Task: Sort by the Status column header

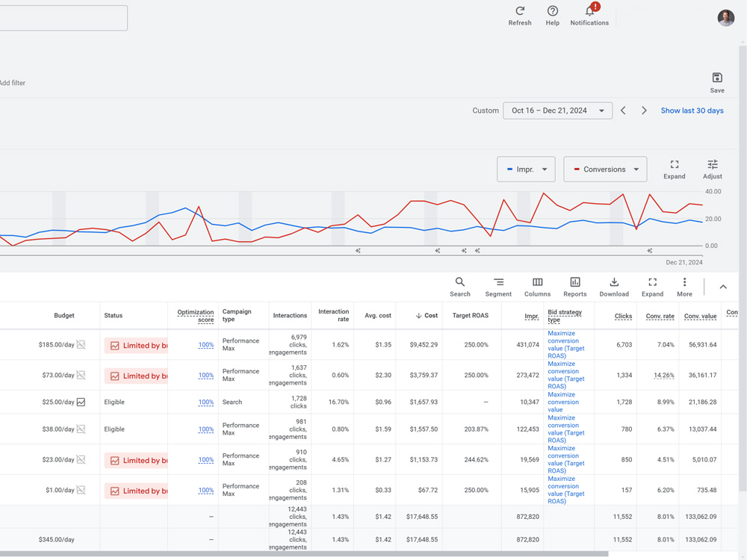Action: 114,315
